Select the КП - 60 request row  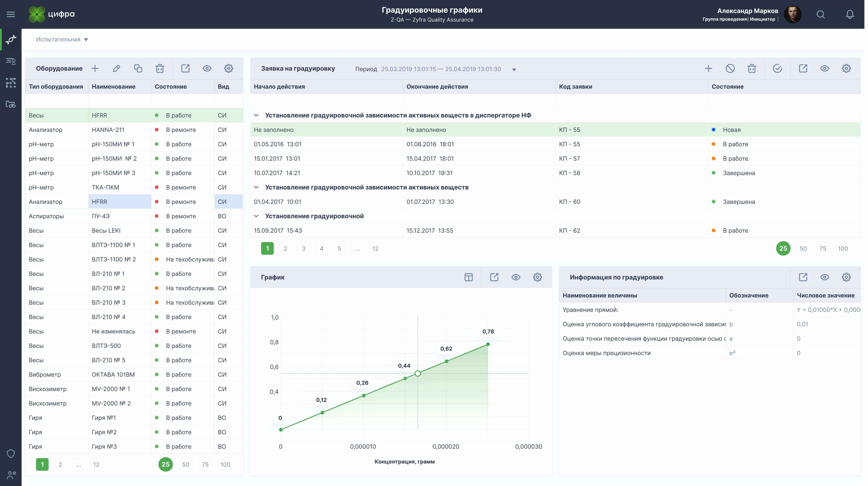(555, 202)
